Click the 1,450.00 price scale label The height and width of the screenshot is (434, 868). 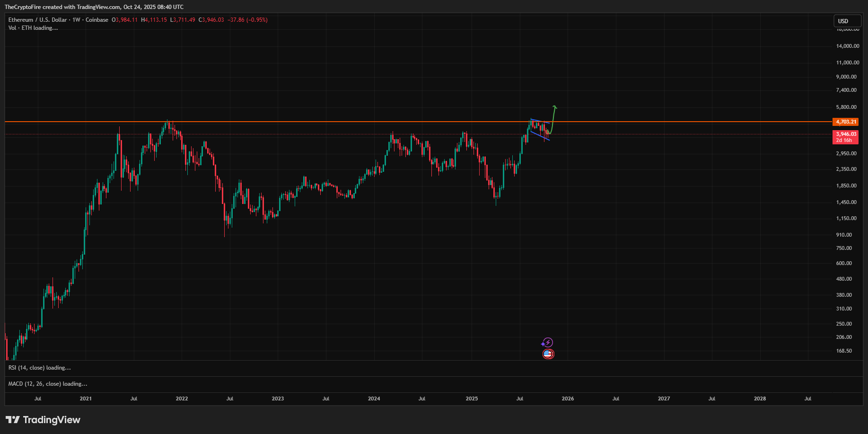(846, 202)
